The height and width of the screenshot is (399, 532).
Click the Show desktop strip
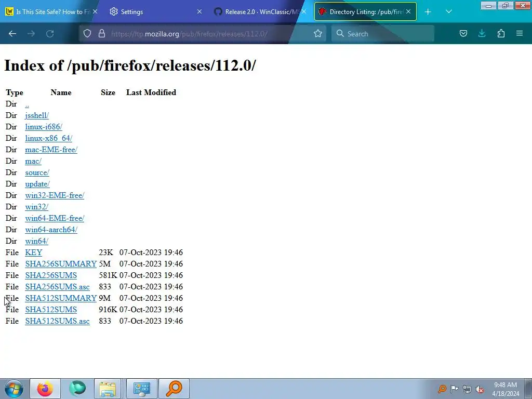(x=528, y=389)
